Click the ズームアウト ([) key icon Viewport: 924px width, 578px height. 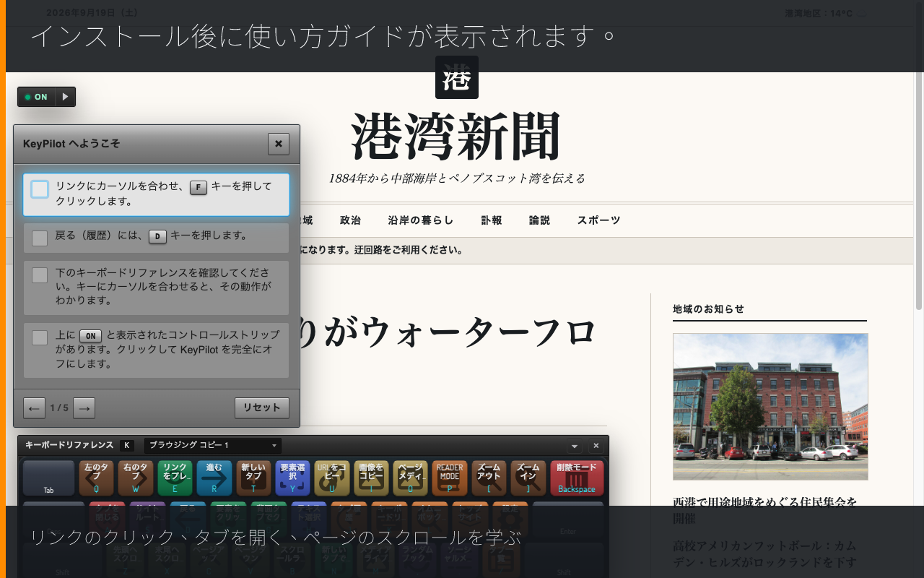489,478
